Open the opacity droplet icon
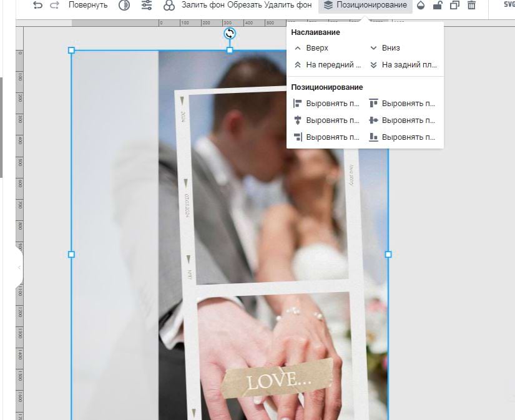The width and height of the screenshot is (515, 420). coord(421,5)
